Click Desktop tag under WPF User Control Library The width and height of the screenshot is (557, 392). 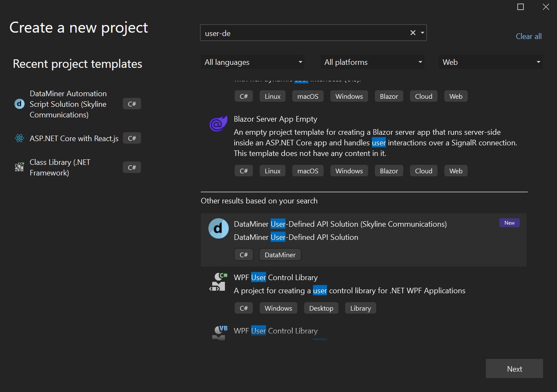click(x=321, y=308)
